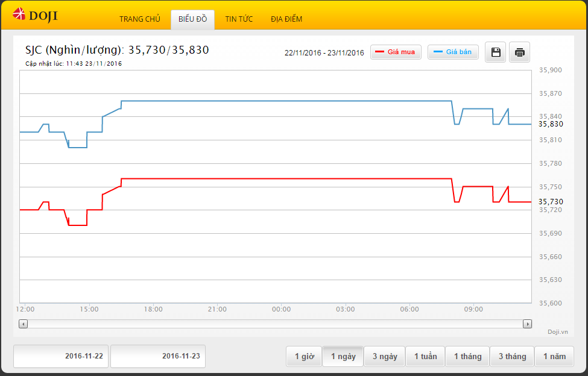Viewport: 588px width, 376px height.
Task: Show the 1 tháng range
Action: (467, 356)
